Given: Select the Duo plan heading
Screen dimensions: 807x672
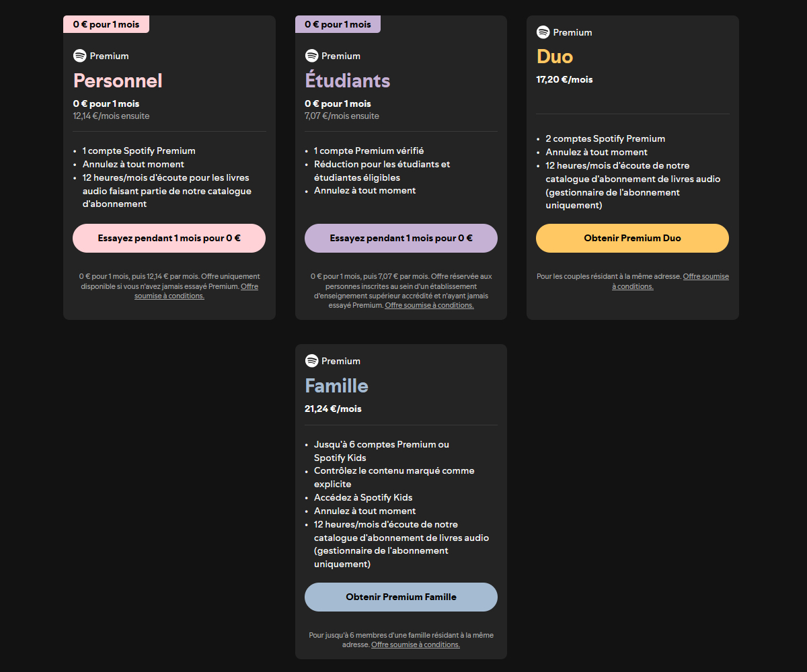Looking at the screenshot, I should pyautogui.click(x=555, y=56).
